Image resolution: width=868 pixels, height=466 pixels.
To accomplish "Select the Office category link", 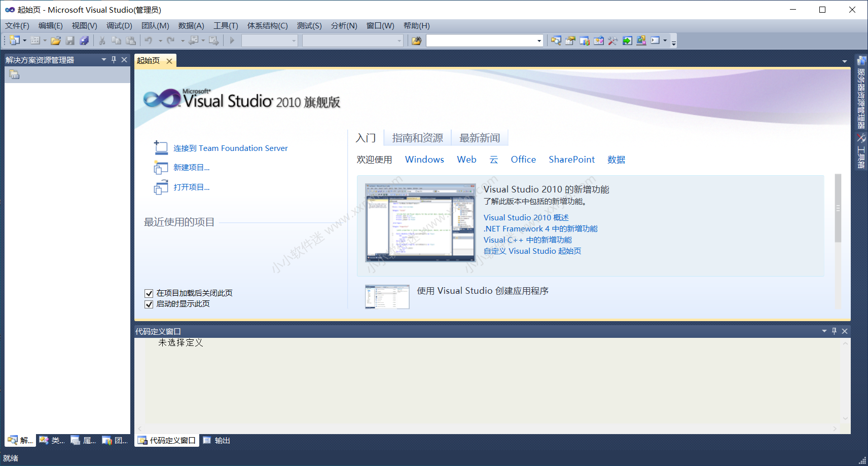I will pos(523,160).
